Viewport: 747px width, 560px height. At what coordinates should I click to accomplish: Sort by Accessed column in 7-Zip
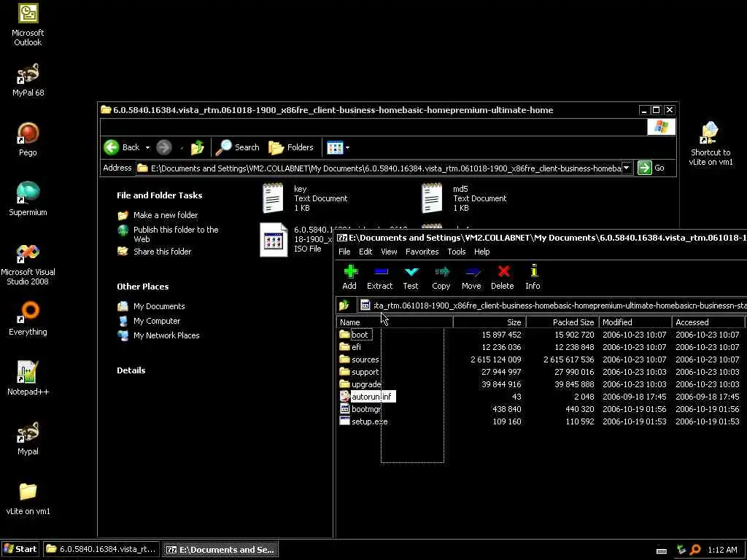[x=709, y=322]
